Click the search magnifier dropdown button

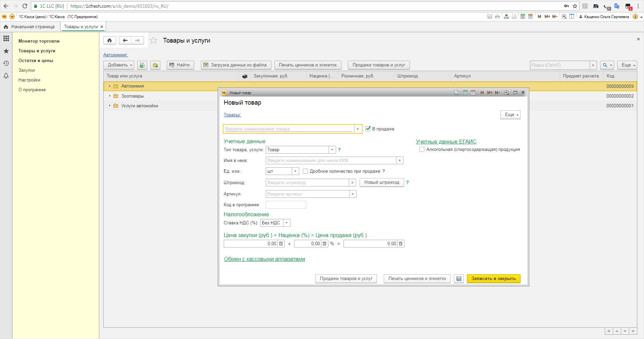coord(607,65)
